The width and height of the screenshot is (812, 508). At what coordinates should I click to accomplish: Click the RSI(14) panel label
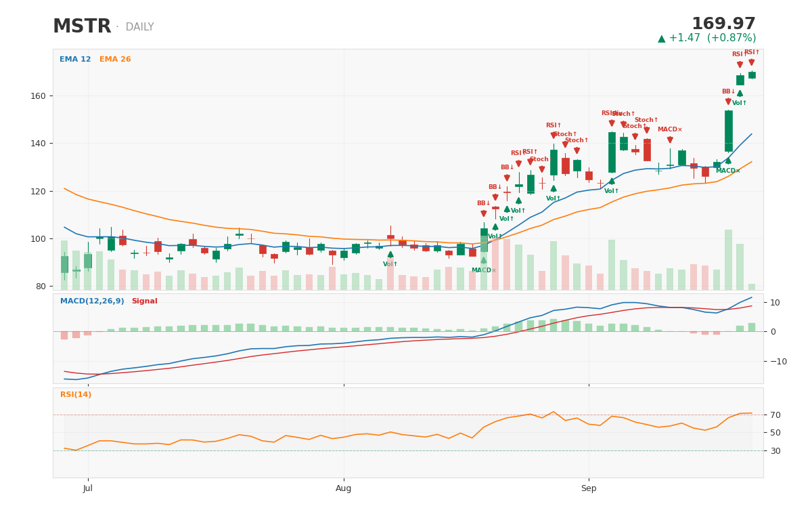[76, 395]
